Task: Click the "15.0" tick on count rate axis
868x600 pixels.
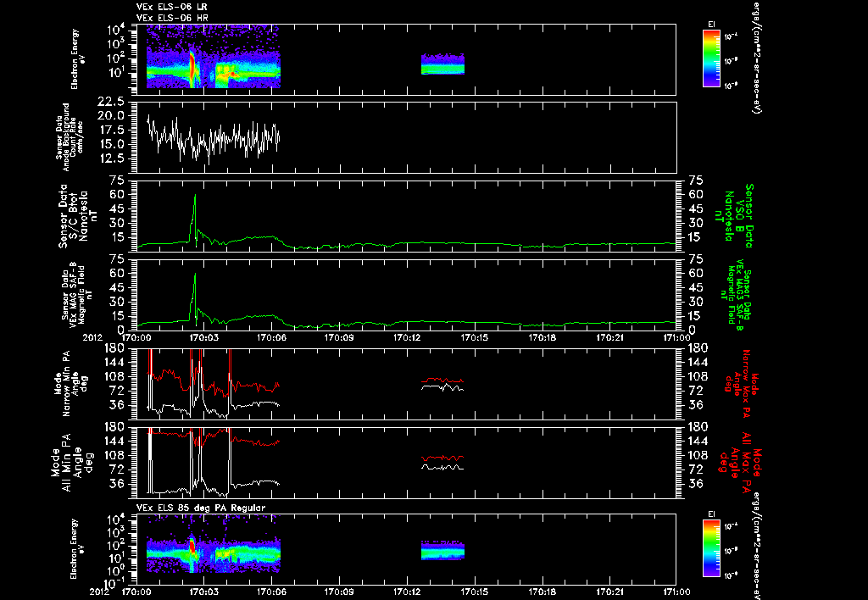Action: click(x=112, y=144)
